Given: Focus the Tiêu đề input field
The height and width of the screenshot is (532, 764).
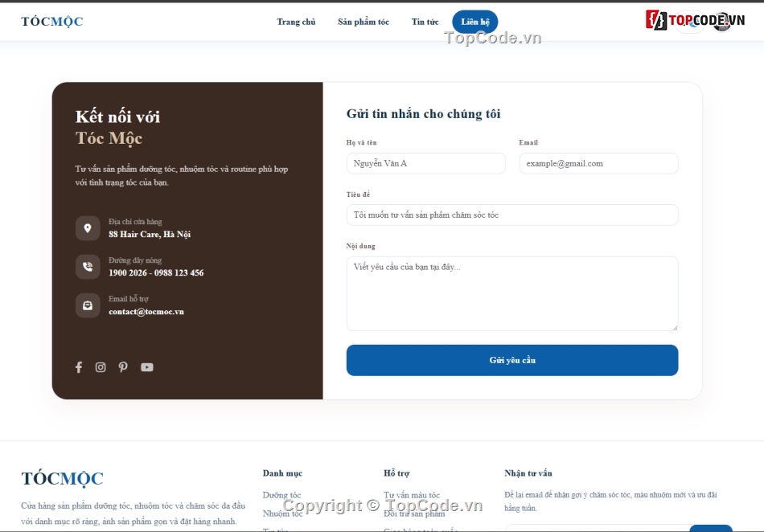Looking at the screenshot, I should pos(512,215).
